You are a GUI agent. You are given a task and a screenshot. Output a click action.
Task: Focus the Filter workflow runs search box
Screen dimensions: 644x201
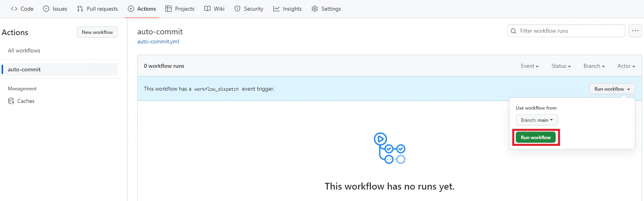tap(570, 31)
